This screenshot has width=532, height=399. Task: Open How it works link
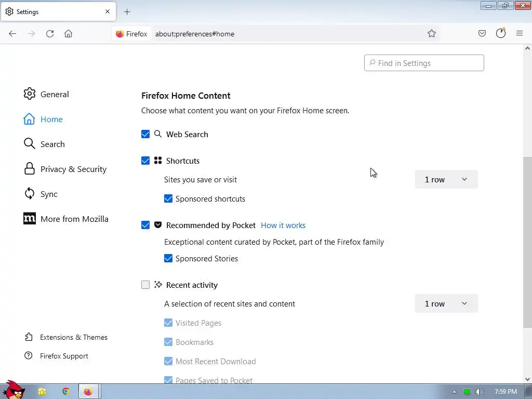point(283,225)
